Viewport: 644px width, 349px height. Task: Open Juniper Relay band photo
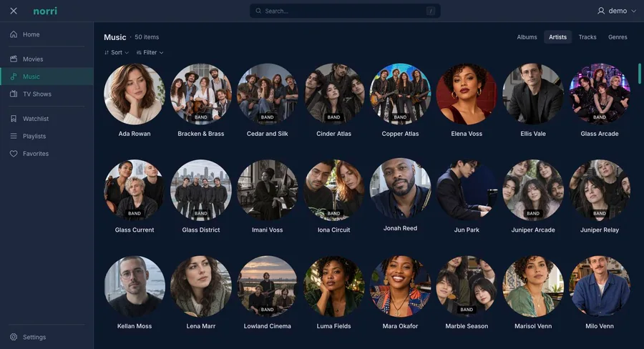(600, 190)
